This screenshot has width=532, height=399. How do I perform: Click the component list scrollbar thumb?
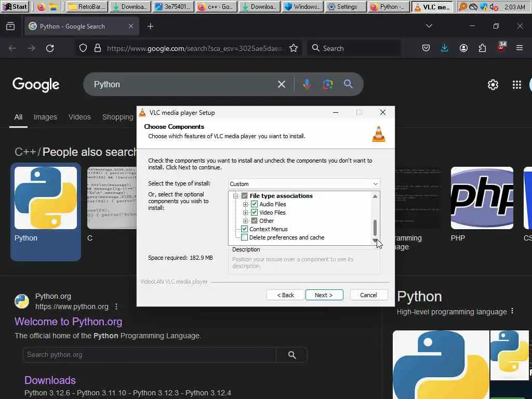375,228
